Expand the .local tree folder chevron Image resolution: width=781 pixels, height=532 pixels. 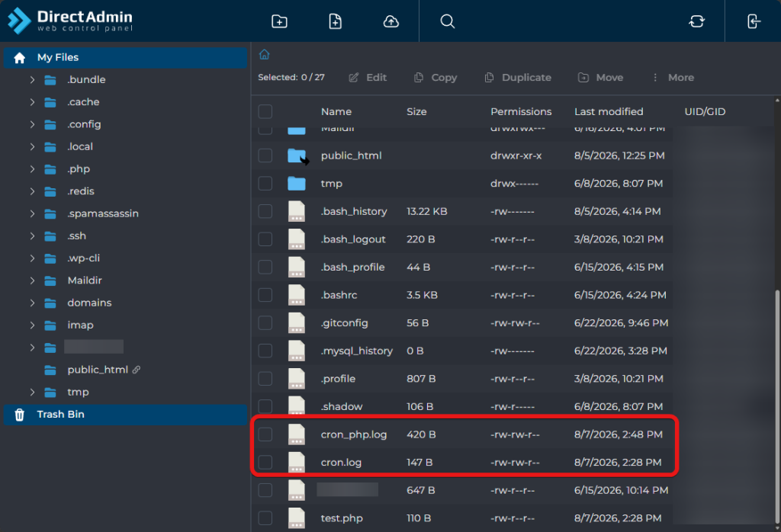click(x=32, y=147)
